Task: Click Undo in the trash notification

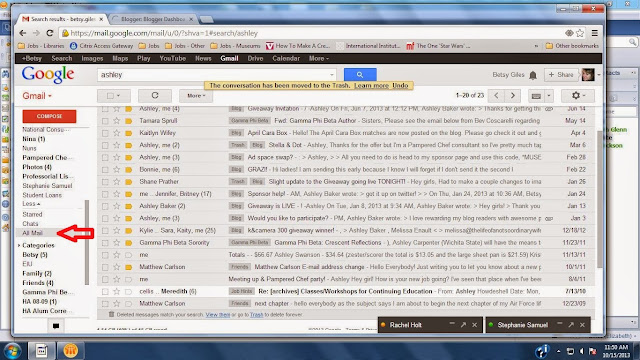Action: pos(400,85)
